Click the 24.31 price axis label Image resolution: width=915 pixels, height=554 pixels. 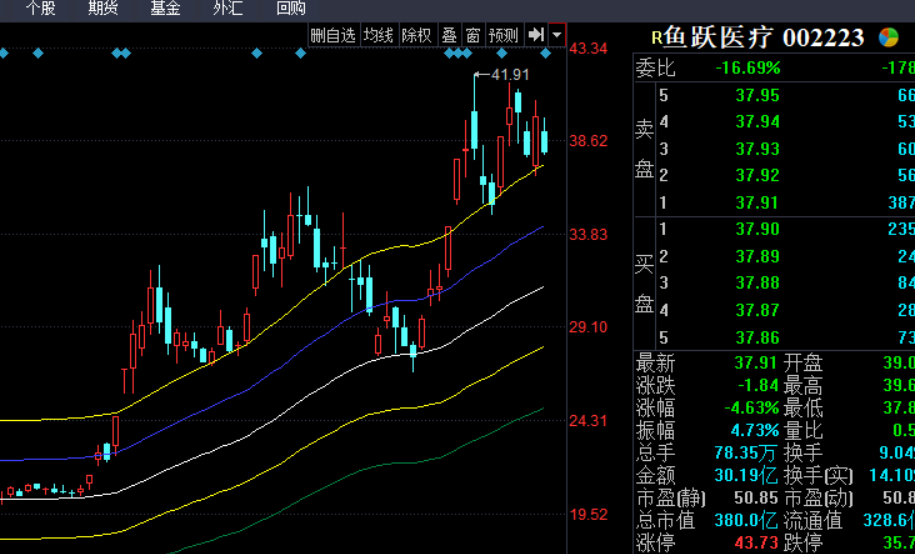[x=588, y=421]
